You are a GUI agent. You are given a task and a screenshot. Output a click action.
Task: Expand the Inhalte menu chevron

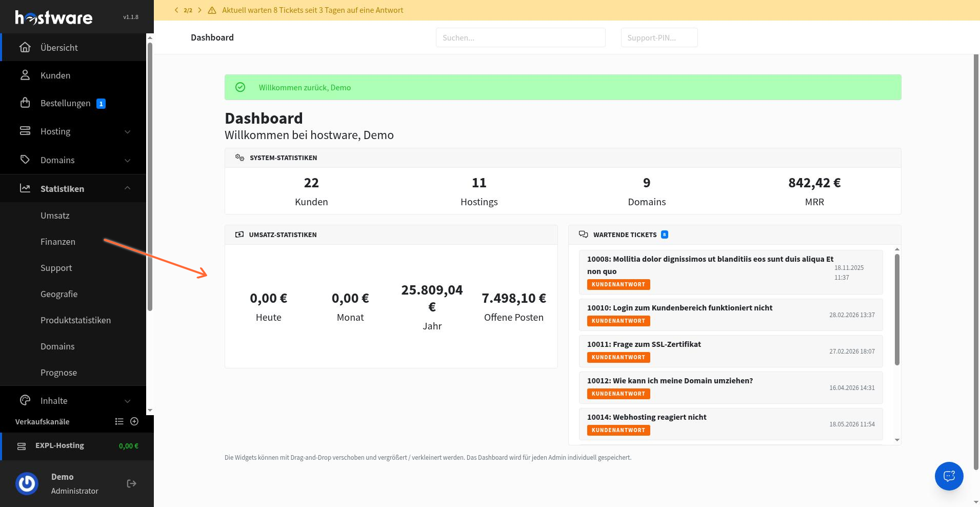click(128, 401)
